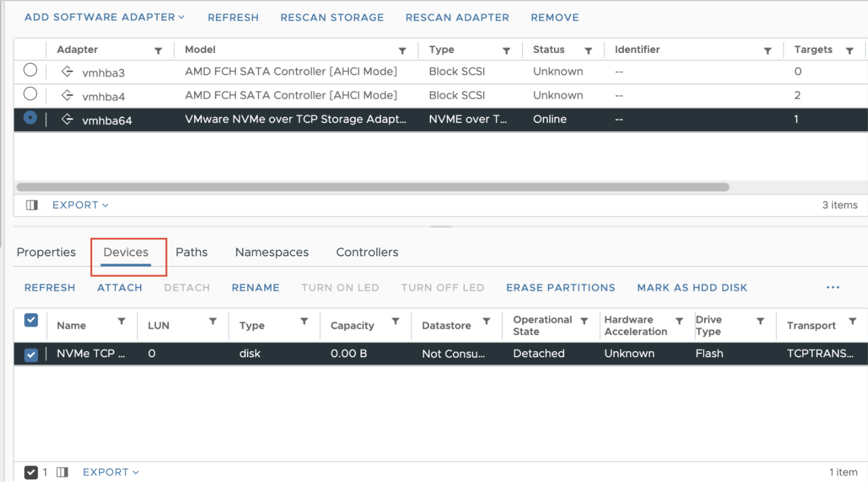Select the vmhba4 adapter radio button

(x=30, y=94)
